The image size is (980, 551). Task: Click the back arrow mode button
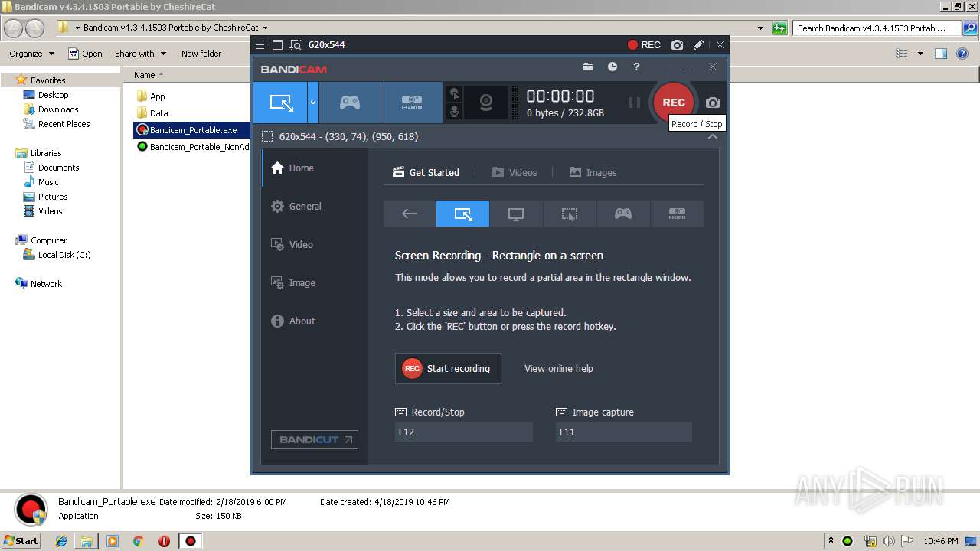click(410, 214)
